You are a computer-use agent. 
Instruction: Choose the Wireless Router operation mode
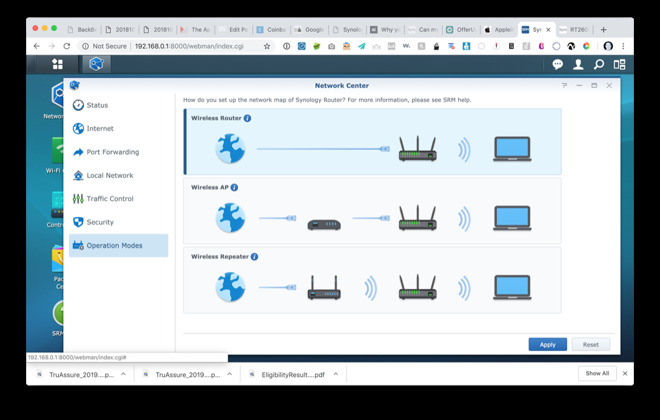tap(372, 141)
